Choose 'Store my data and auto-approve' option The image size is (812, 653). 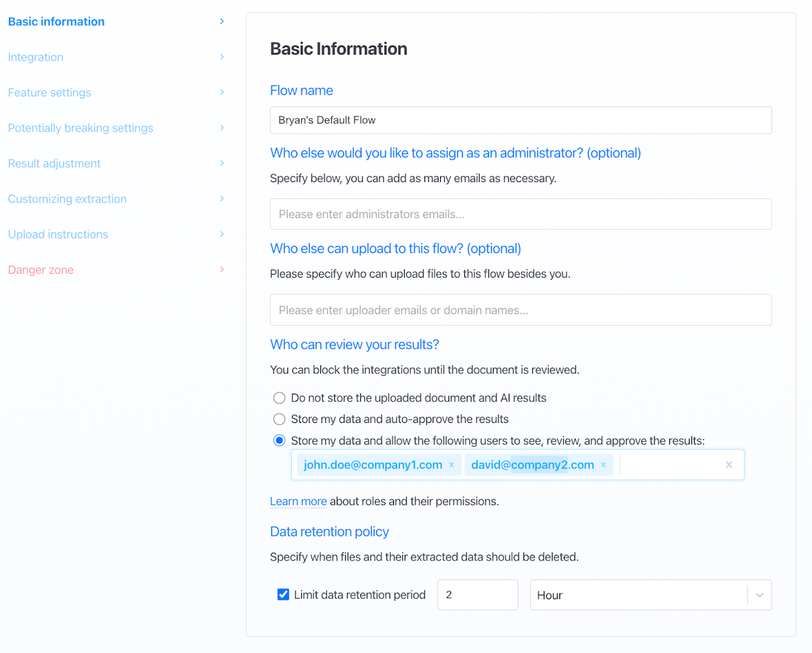279,419
